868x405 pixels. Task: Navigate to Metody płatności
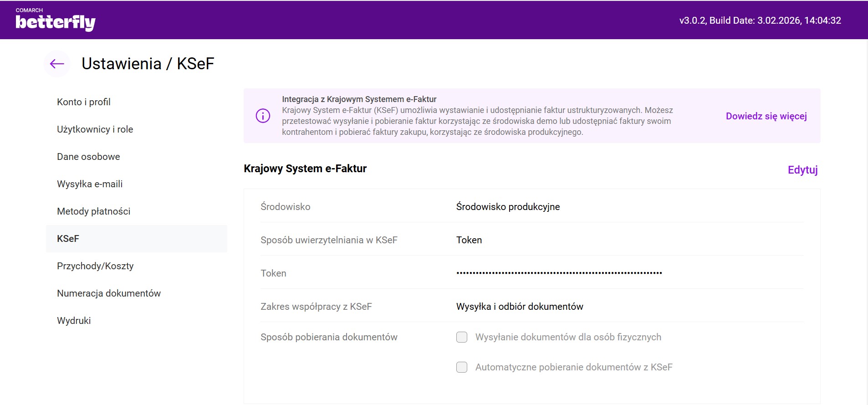[93, 211]
